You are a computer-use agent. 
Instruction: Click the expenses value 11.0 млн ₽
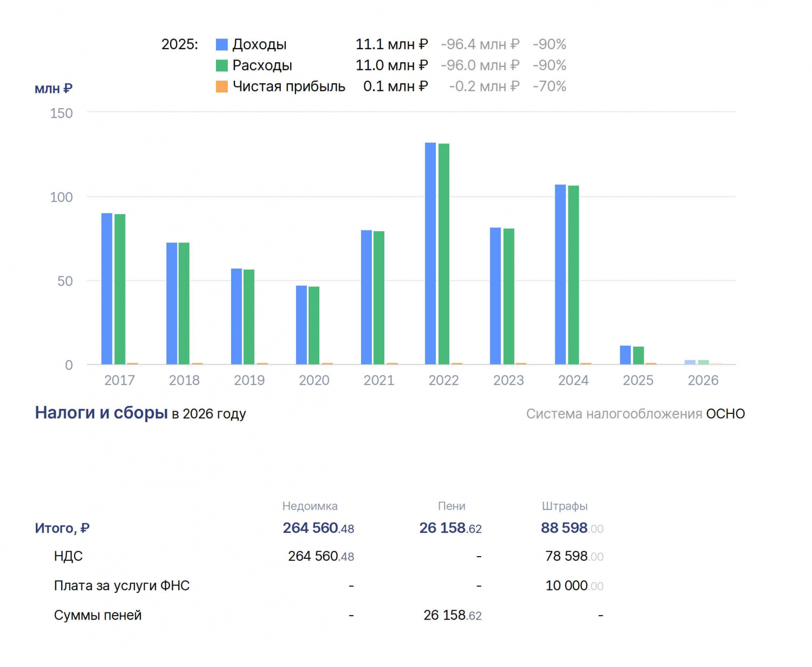coord(391,65)
